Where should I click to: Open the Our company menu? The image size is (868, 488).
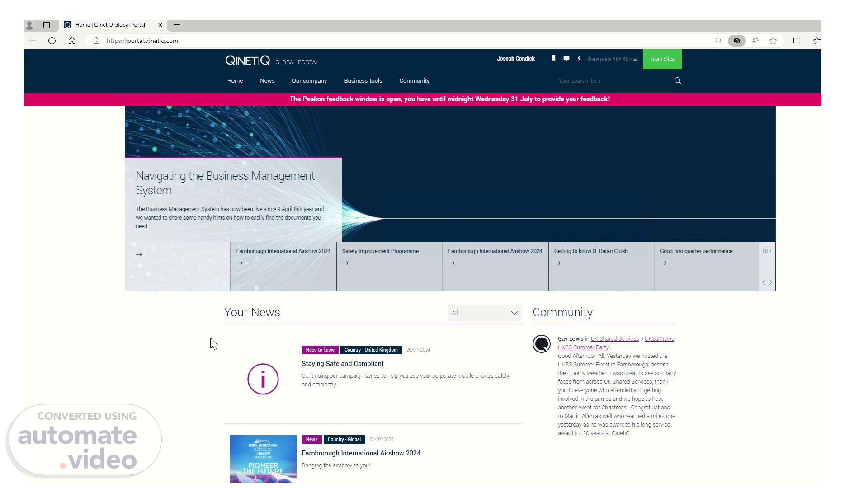click(x=309, y=81)
